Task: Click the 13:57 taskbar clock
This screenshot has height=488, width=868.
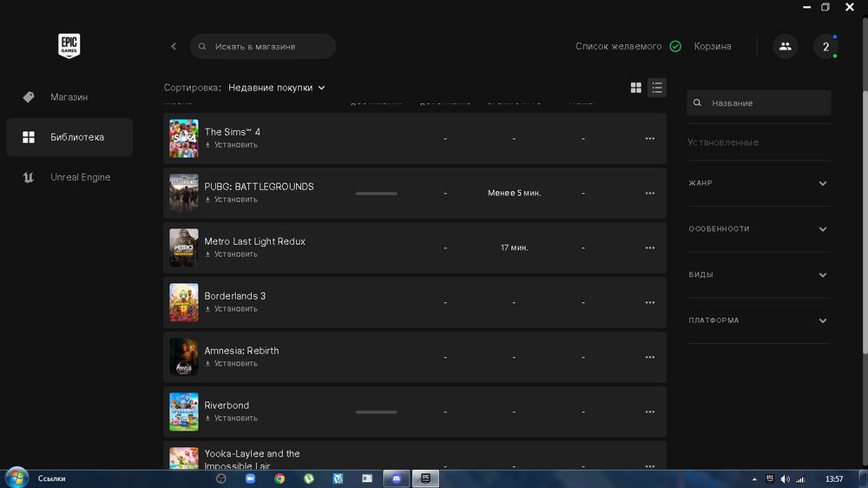Action: tap(833, 479)
